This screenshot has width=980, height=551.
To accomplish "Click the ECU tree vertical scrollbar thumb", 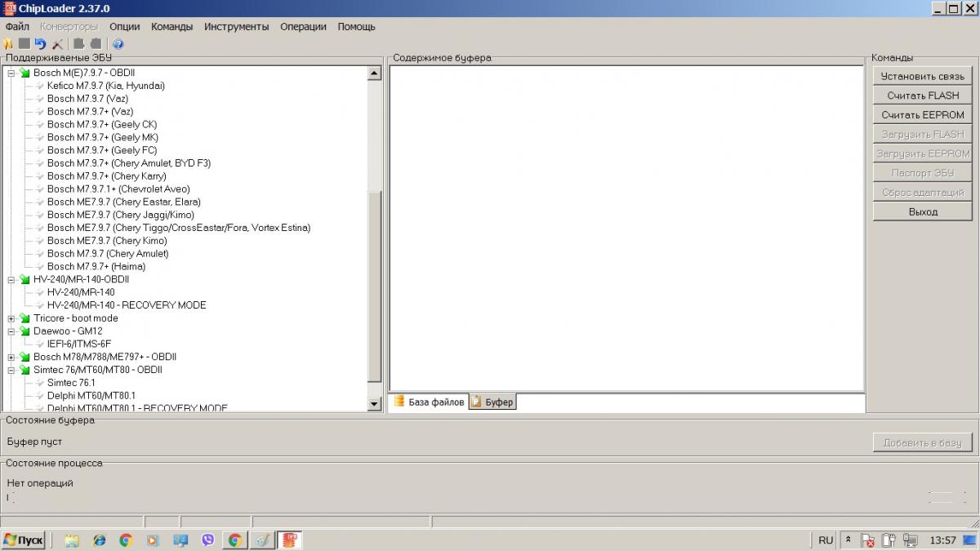I will click(375, 286).
